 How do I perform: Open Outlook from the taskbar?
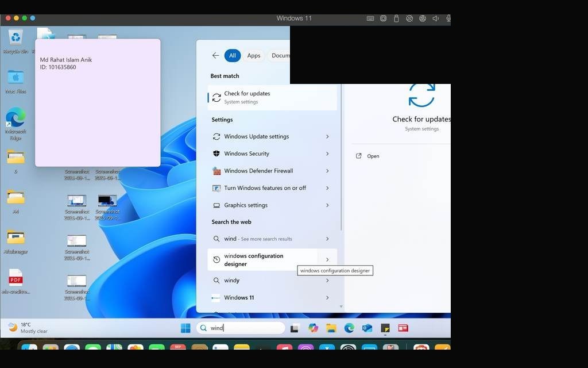point(367,328)
